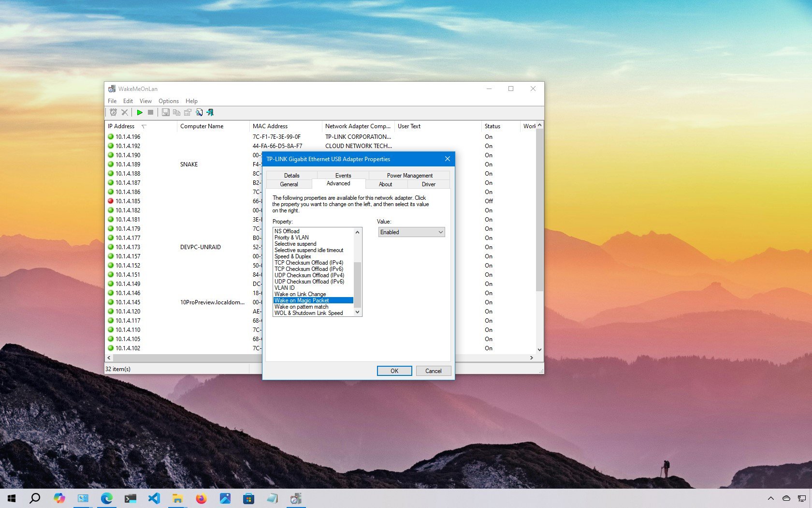The width and height of the screenshot is (812, 508).
Task: Exit WakeMeOnLan via the door icon
Action: tap(210, 112)
